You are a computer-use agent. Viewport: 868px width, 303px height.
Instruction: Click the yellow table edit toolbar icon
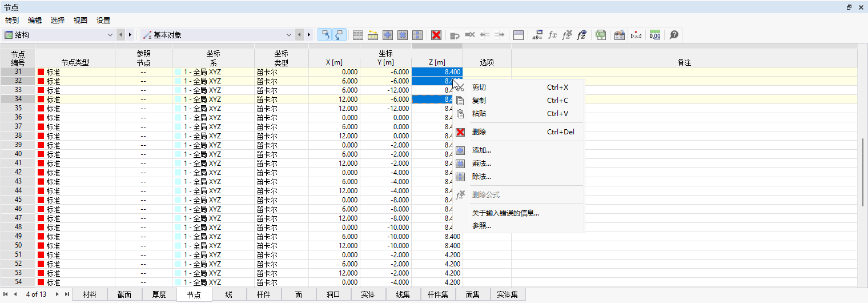point(373,35)
